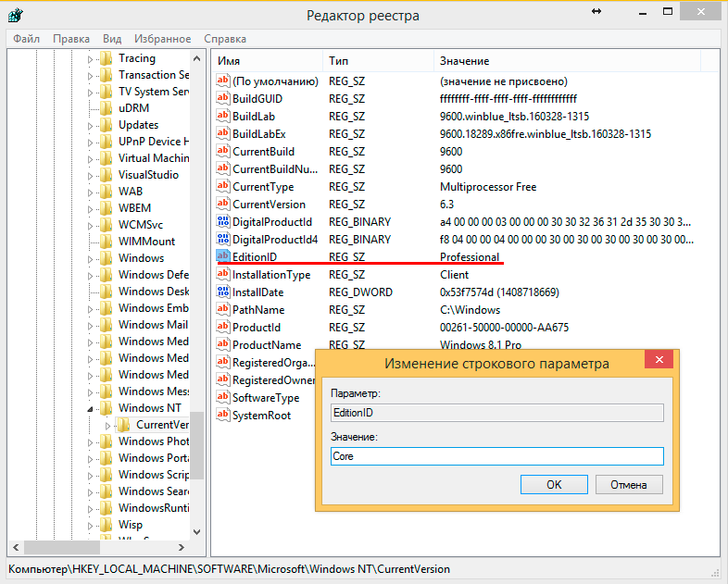This screenshot has width=728, height=584.
Task: Click the folder icon of CurrentVersion key
Action: (x=123, y=425)
